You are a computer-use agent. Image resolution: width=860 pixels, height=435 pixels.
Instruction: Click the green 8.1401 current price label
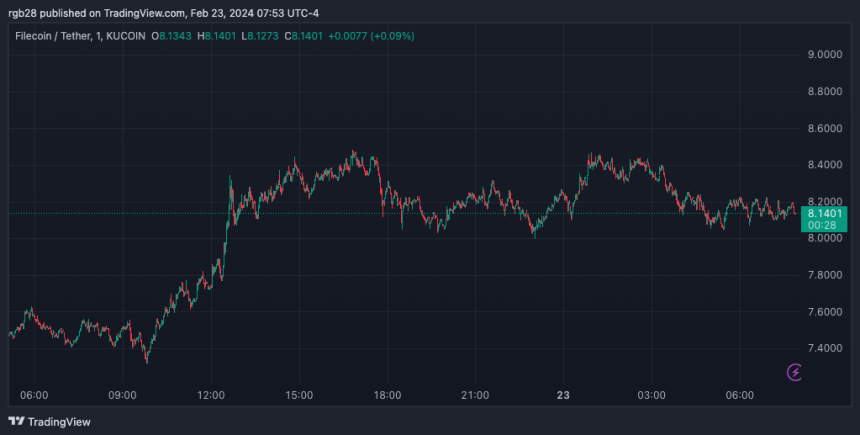coord(825,213)
